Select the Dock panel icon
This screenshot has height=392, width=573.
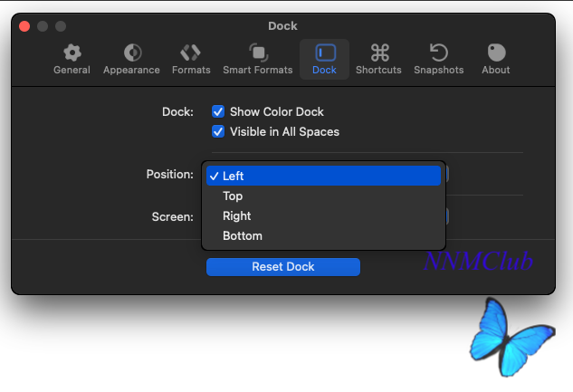click(325, 53)
